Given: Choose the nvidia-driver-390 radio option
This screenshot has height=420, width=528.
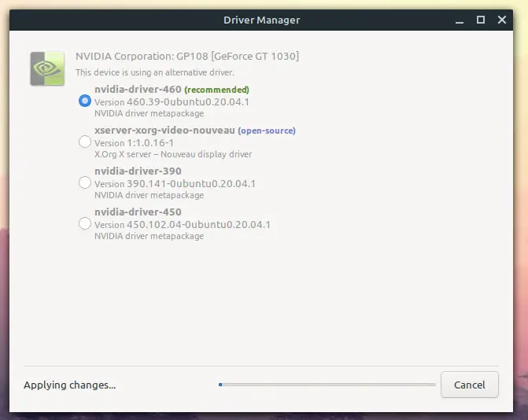Looking at the screenshot, I should point(85,182).
